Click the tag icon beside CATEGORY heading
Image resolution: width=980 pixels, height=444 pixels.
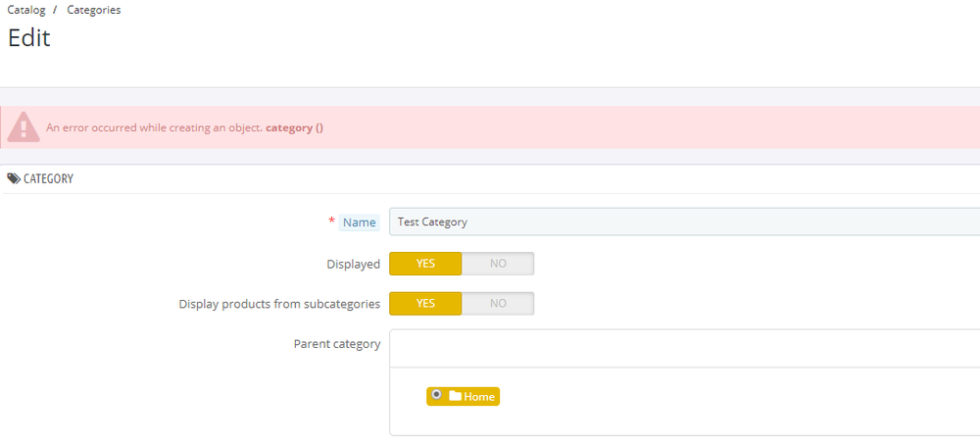[x=14, y=179]
